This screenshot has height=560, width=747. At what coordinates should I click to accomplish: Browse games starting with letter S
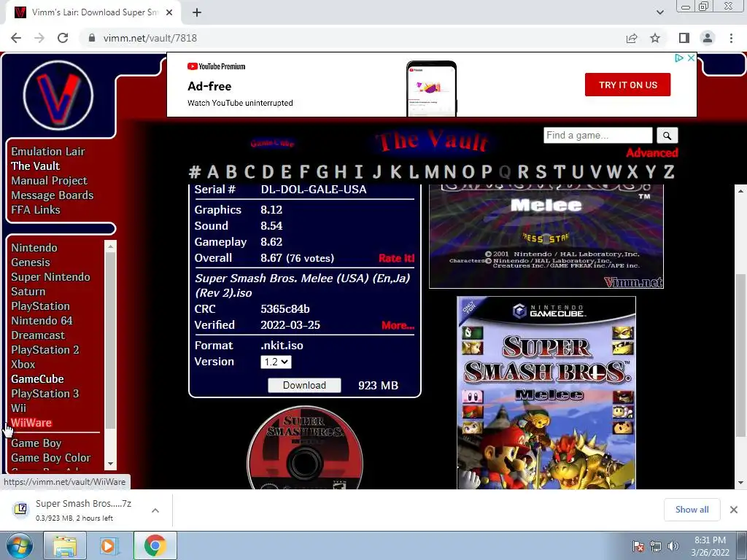tap(541, 171)
